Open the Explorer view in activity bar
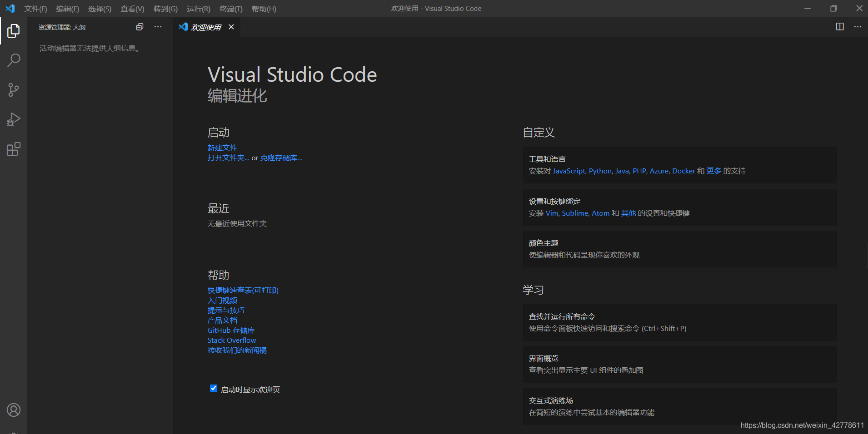 point(14,31)
